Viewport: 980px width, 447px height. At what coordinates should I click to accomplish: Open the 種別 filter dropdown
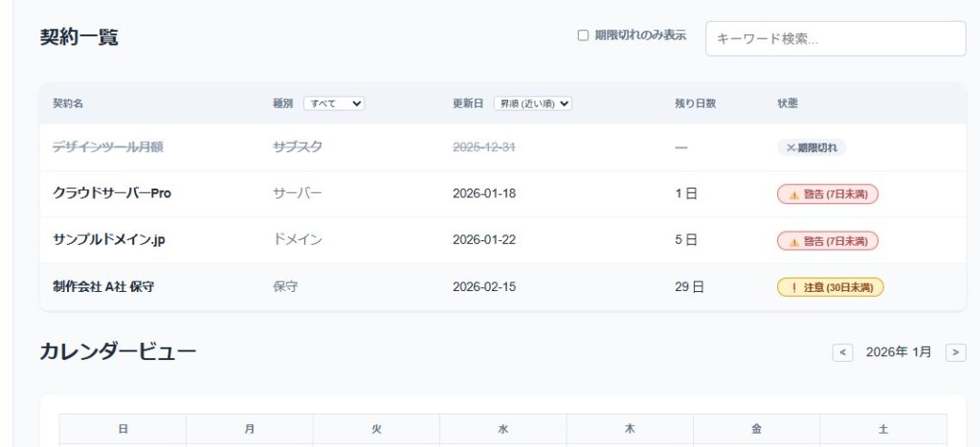334,103
